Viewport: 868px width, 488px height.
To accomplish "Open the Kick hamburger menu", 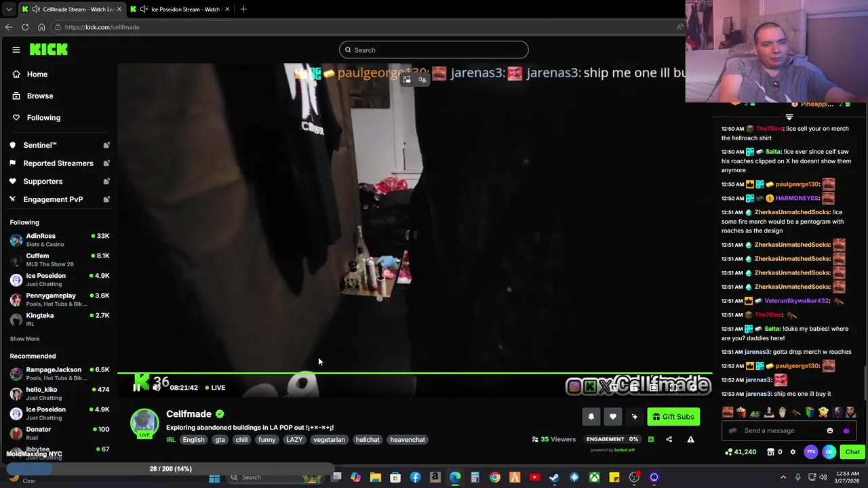I will (16, 49).
